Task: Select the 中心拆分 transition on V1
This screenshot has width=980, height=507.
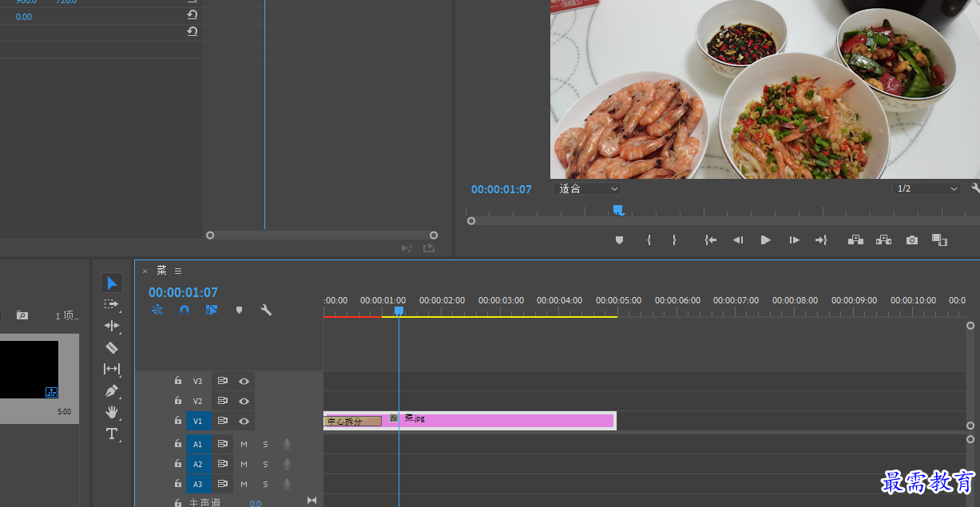Action: (x=352, y=421)
